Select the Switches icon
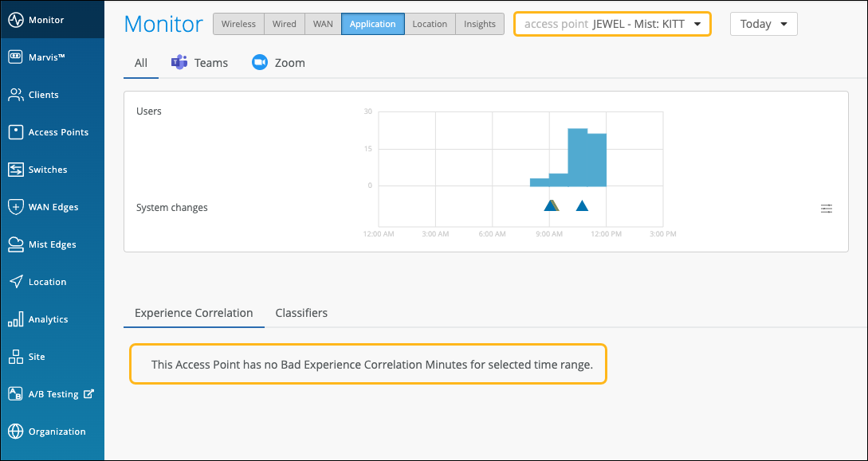Image resolution: width=868 pixels, height=461 pixels. [x=15, y=170]
